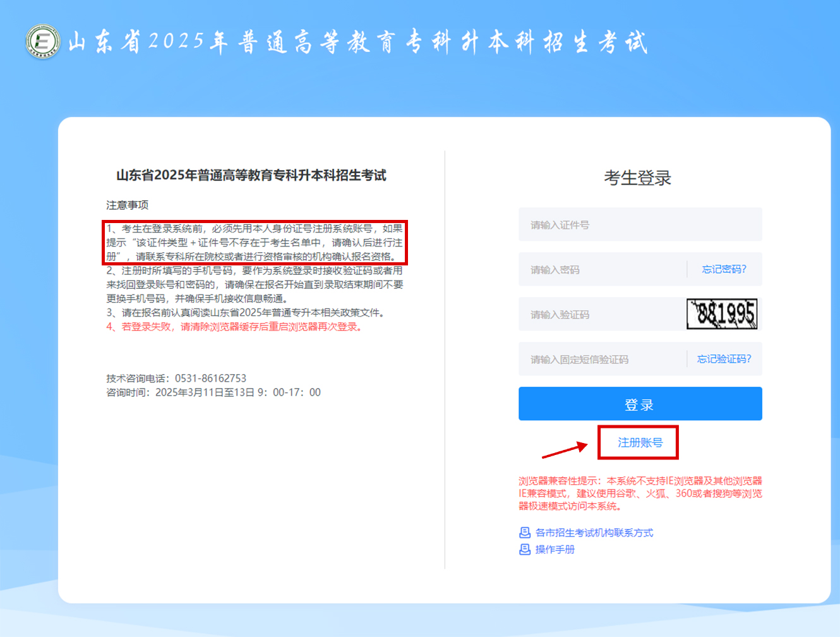
Task: Open the 忘记验证码? link
Action: coord(724,360)
